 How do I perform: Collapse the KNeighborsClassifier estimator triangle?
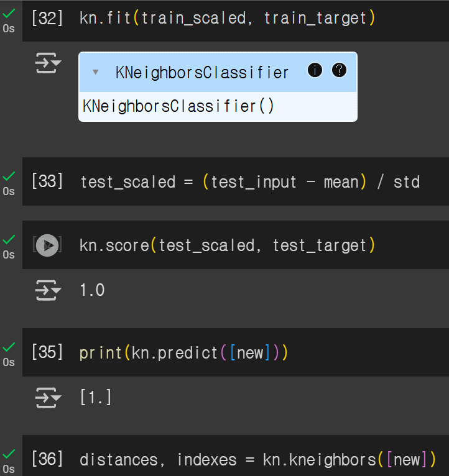95,72
